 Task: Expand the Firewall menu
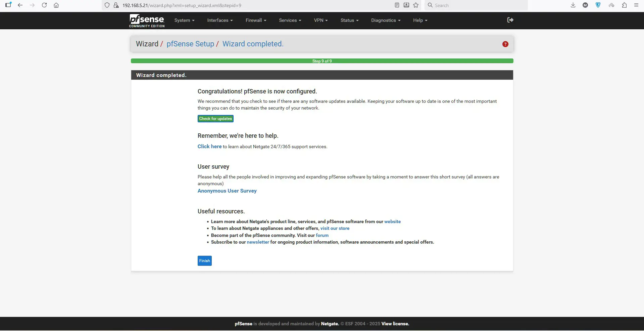point(256,20)
